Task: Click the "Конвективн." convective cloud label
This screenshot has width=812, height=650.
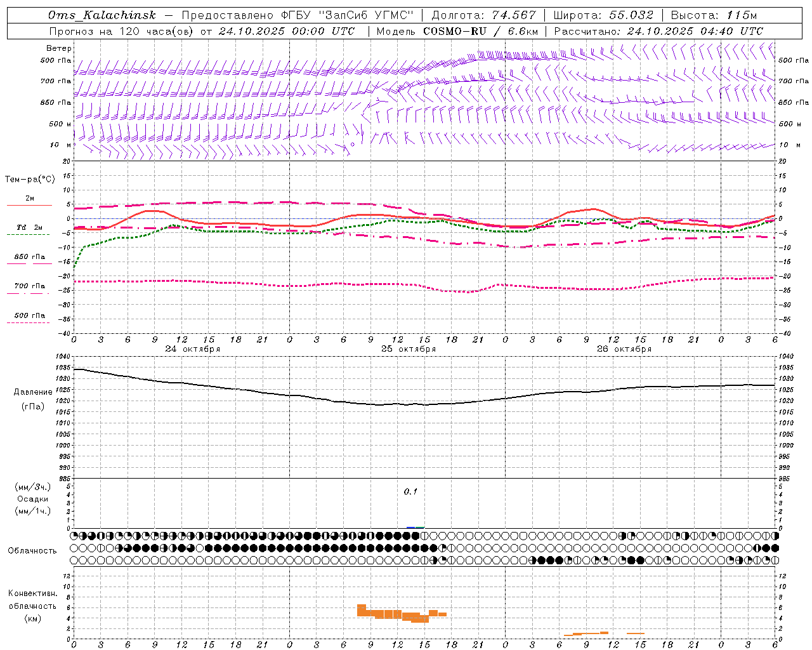Action: (32, 594)
